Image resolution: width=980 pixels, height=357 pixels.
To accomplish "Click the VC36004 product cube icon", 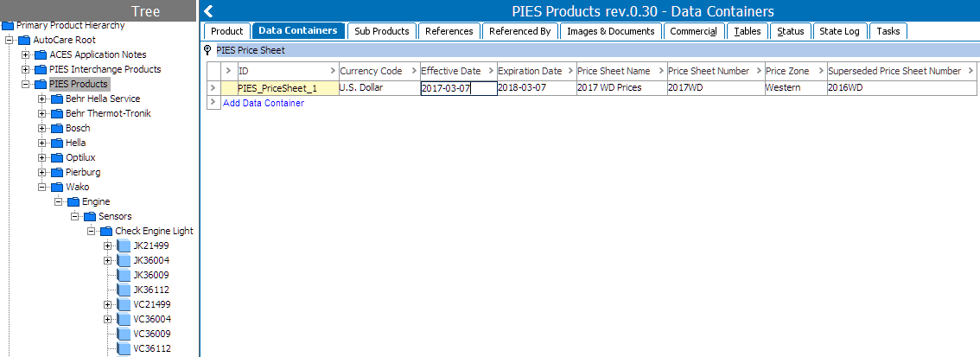I will tap(123, 320).
